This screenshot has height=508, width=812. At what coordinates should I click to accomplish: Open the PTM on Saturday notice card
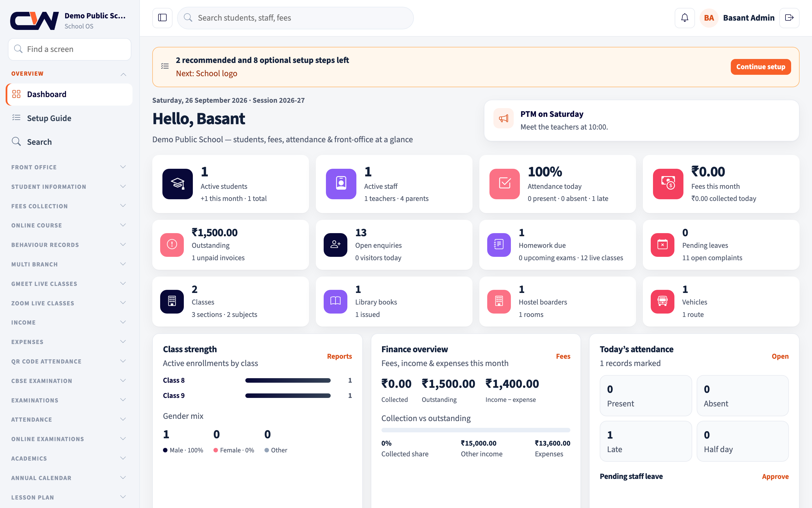(x=641, y=120)
